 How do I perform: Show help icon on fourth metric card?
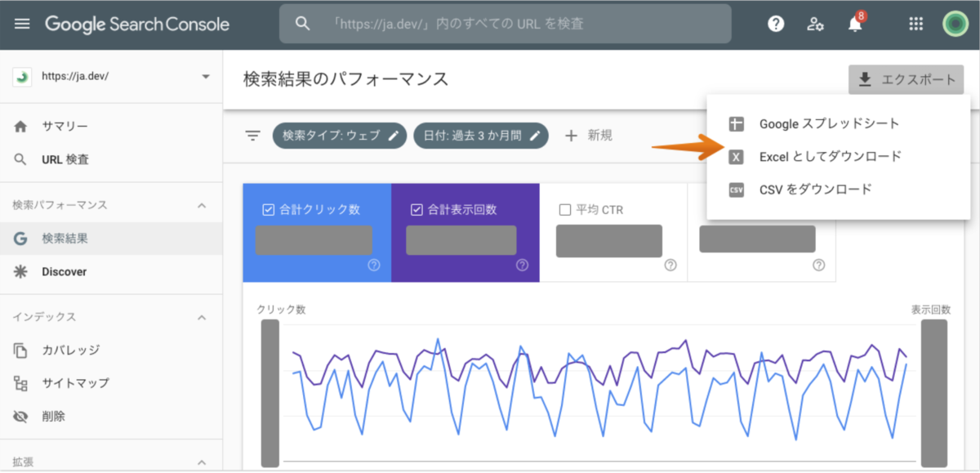818,265
